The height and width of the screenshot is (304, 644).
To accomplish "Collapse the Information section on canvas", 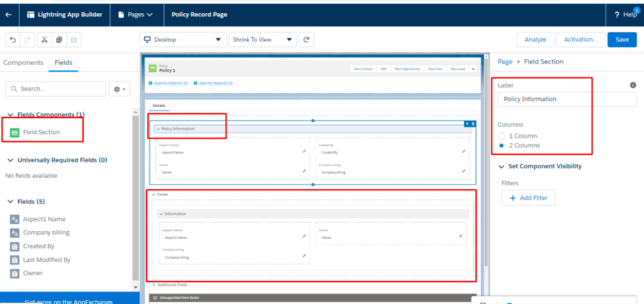I will [x=161, y=214].
